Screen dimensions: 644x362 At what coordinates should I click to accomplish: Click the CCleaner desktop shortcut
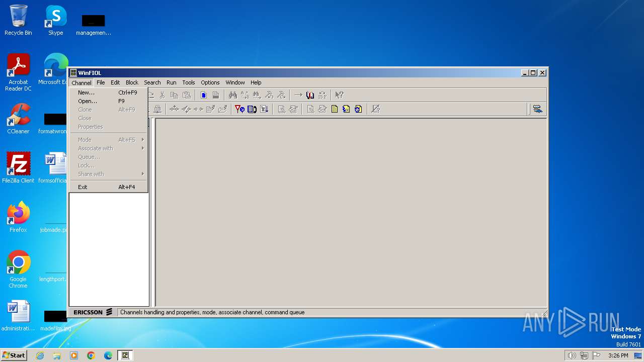point(18,119)
